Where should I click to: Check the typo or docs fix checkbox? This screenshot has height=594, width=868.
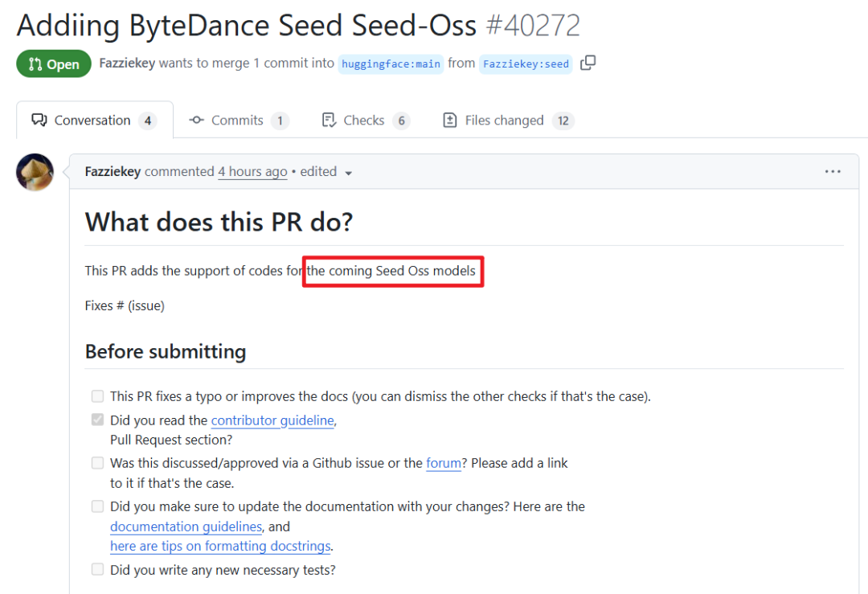pos(97,396)
